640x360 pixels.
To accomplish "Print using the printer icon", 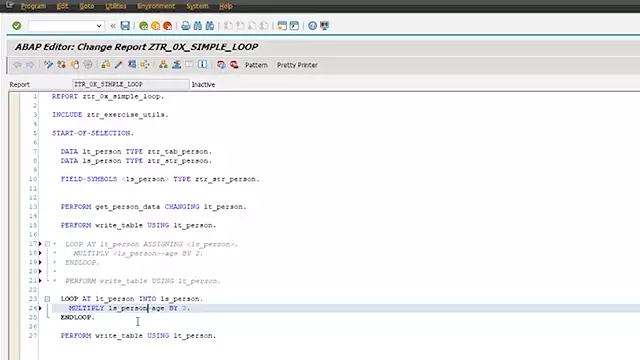I will coord(186,26).
